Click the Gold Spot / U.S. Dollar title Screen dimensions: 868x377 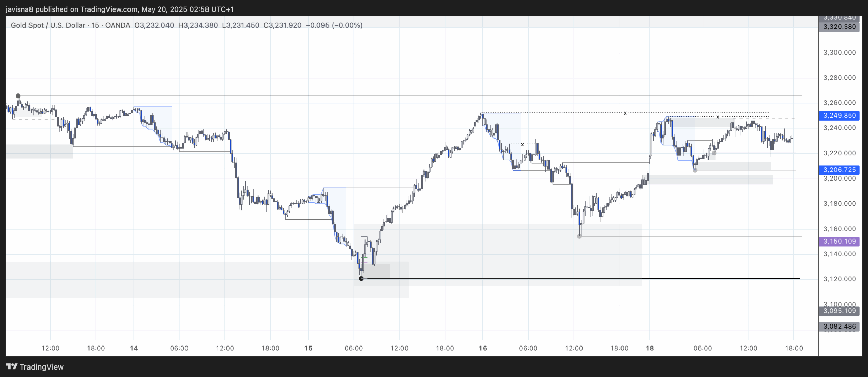(48, 25)
